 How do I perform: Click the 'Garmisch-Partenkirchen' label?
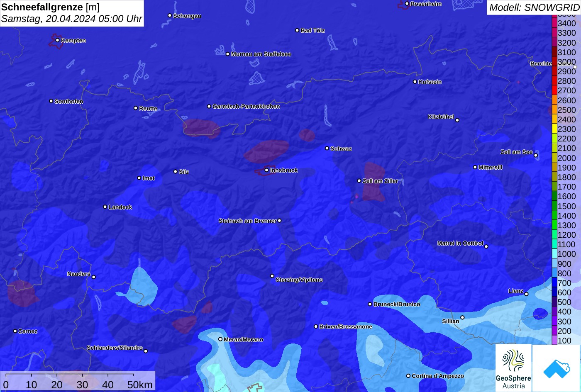[x=246, y=107]
